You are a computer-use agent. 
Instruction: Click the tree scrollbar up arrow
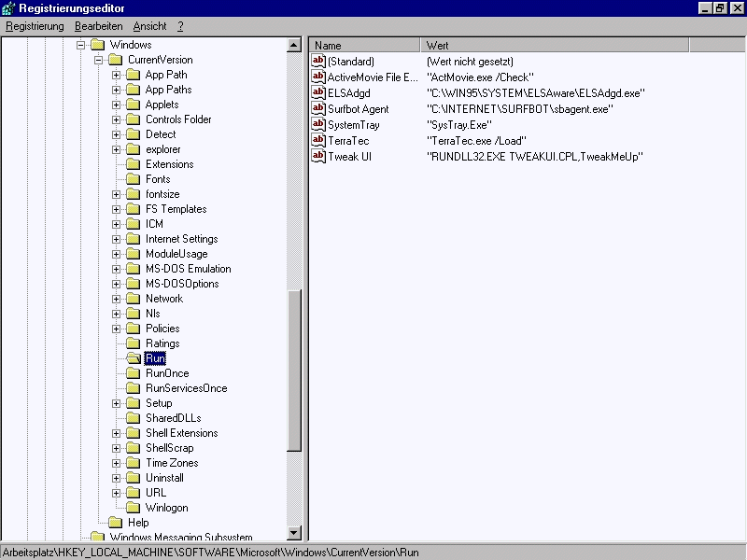pyautogui.click(x=294, y=45)
